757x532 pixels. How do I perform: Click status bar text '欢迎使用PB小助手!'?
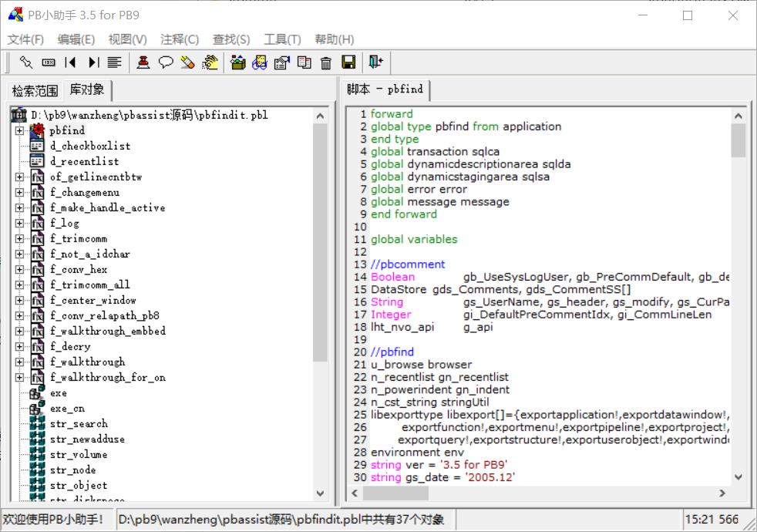pyautogui.click(x=53, y=520)
